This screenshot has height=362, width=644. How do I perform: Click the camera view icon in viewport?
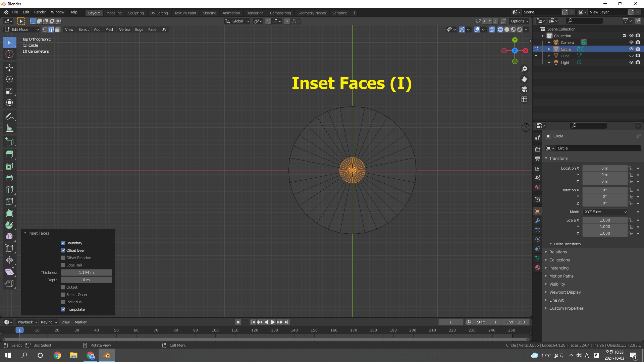pos(524,89)
